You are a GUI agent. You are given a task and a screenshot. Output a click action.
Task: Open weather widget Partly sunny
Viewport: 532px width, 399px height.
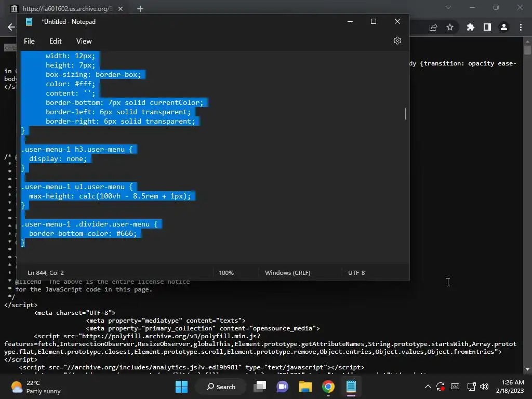click(36, 387)
